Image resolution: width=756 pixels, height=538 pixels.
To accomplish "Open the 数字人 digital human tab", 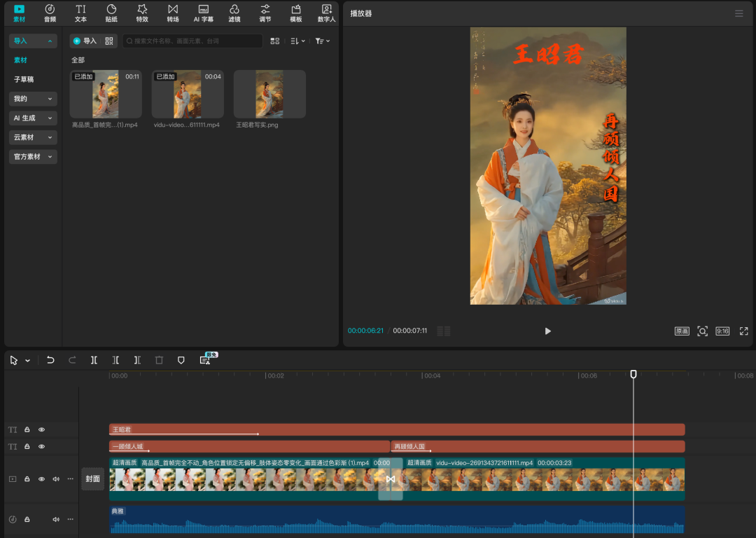I will pos(326,13).
